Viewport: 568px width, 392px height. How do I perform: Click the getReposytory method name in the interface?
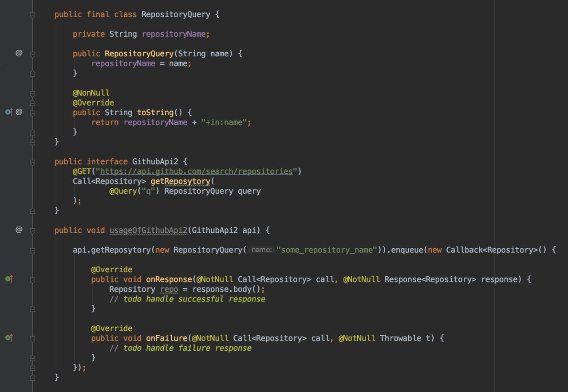click(x=180, y=181)
